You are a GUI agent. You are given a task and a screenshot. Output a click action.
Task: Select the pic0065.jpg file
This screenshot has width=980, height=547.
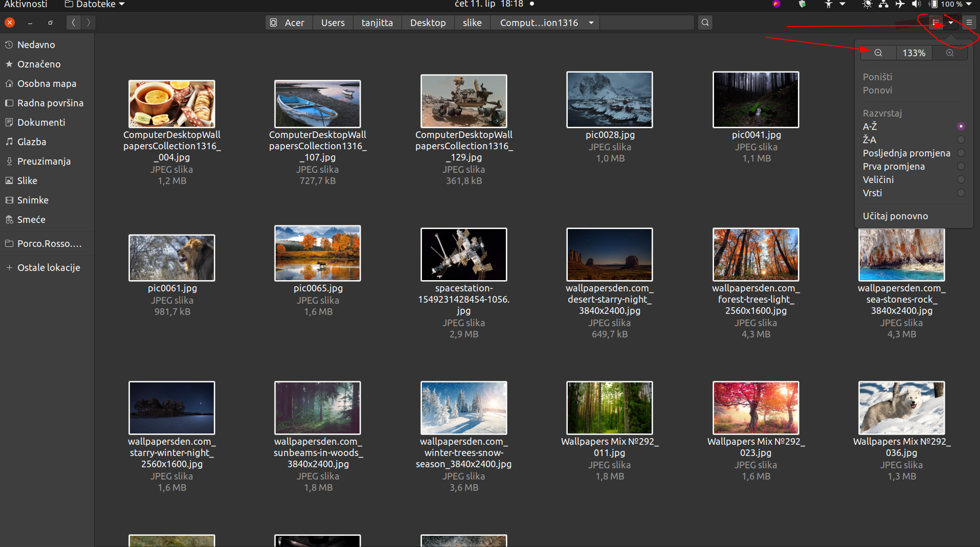(318, 253)
